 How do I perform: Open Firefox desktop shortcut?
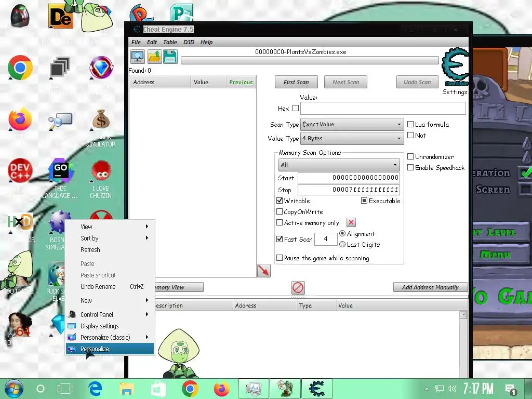click(20, 119)
